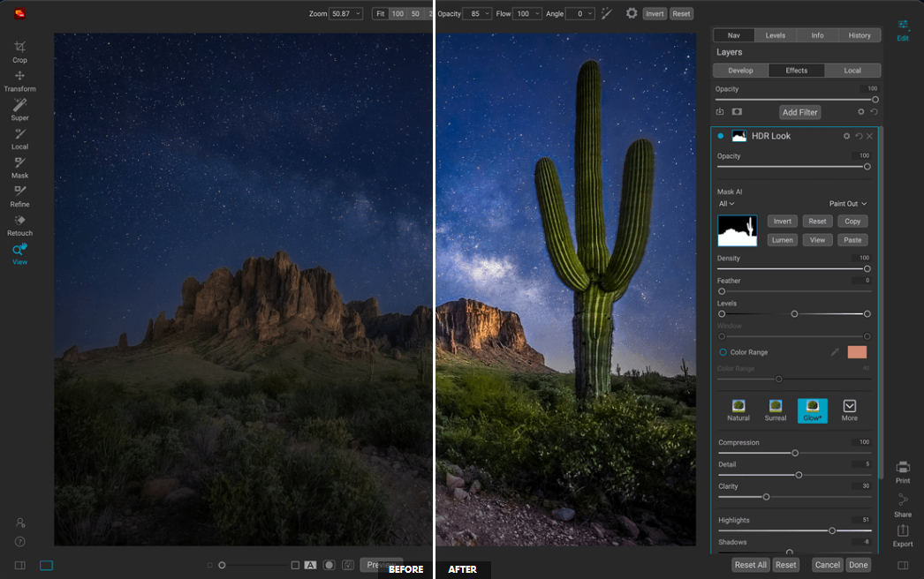
Task: Open More HDR presets
Action: pyautogui.click(x=849, y=410)
